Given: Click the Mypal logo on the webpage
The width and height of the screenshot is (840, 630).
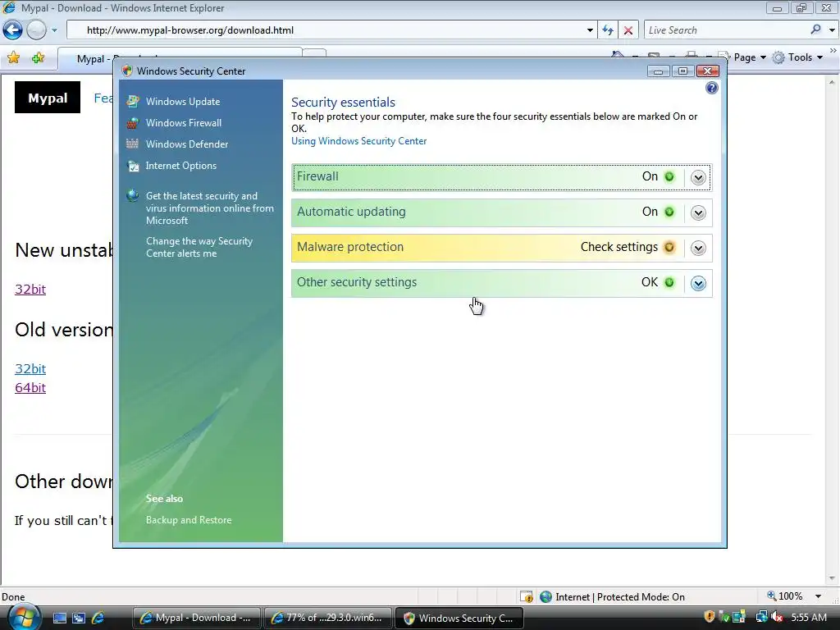Looking at the screenshot, I should tap(48, 98).
